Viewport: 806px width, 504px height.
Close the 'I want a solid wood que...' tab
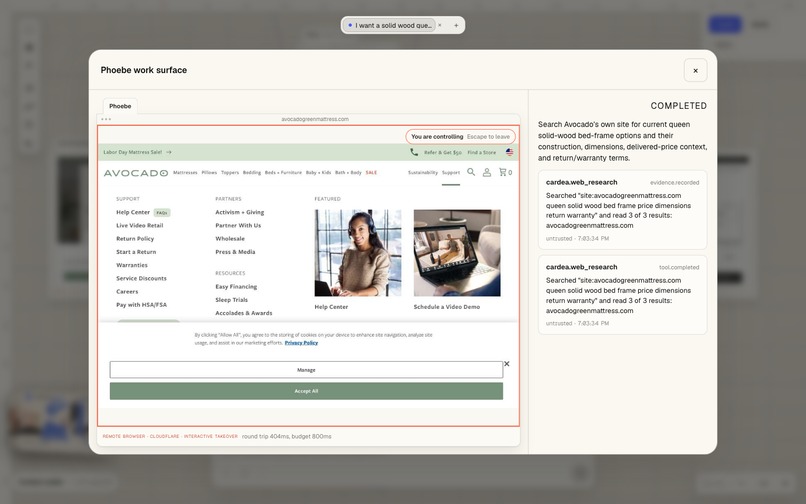440,25
